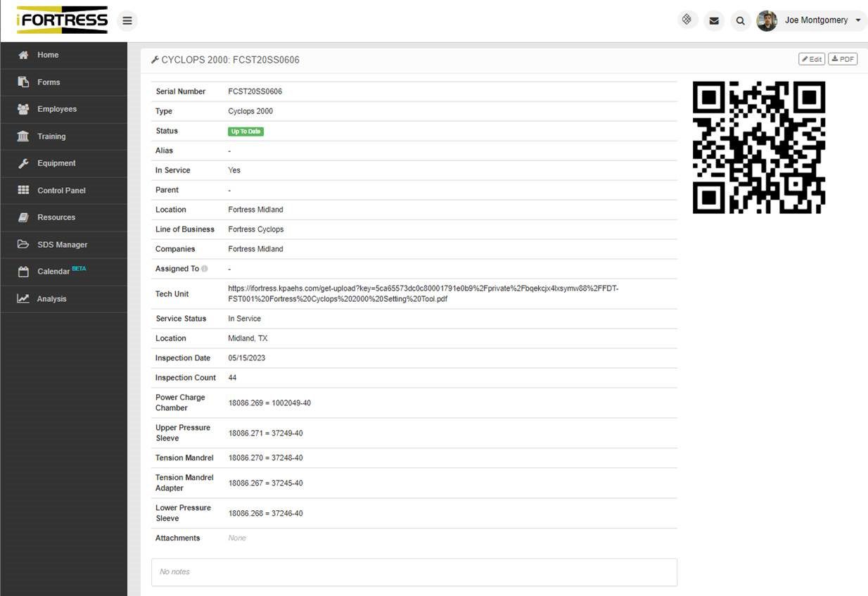Click the Power Charge Chamber value 18086.269
This screenshot has width=868, height=596.
point(269,403)
